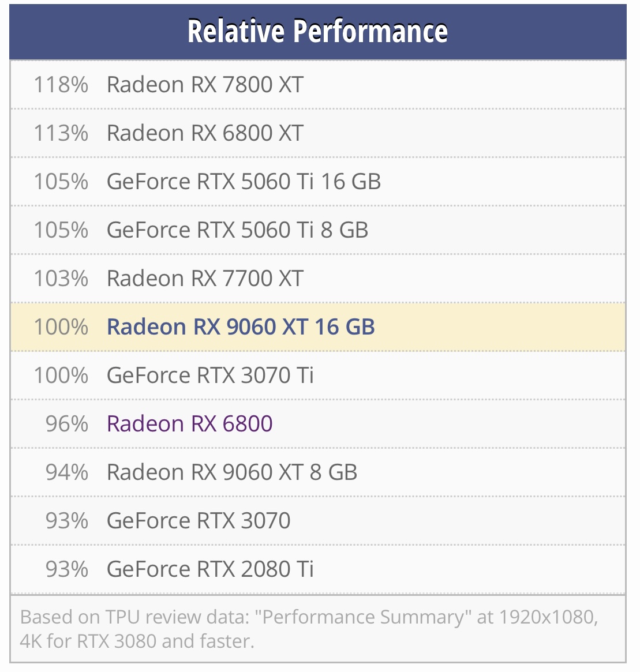This screenshot has height=672, width=640.
Task: Select GeForce RTX 5060 Ti 16 GB
Action: tap(244, 182)
